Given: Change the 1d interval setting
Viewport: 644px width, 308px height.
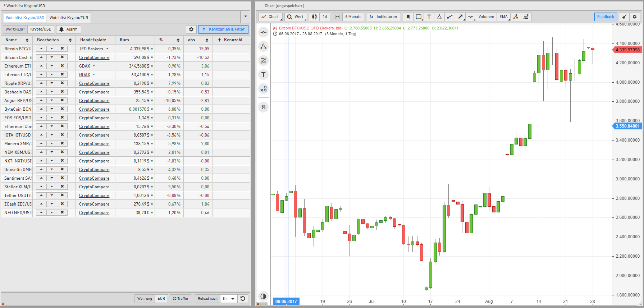Looking at the screenshot, I should [325, 17].
